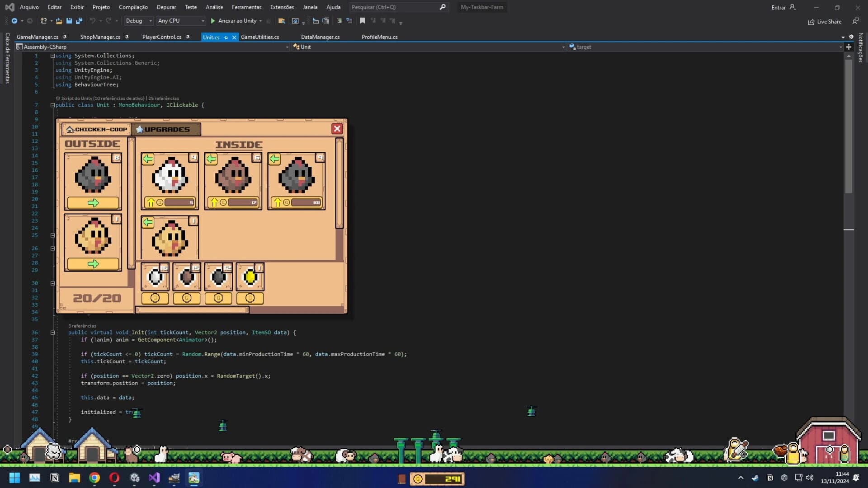The height and width of the screenshot is (488, 868).
Task: Open Live Share from the toolbar
Action: tap(825, 21)
